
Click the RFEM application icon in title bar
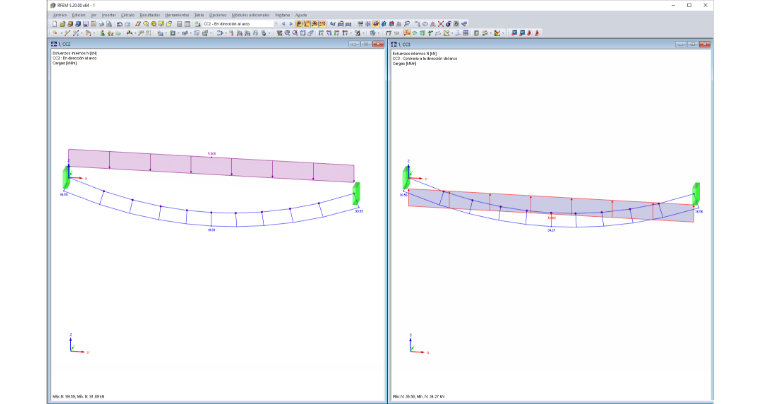[53, 5]
